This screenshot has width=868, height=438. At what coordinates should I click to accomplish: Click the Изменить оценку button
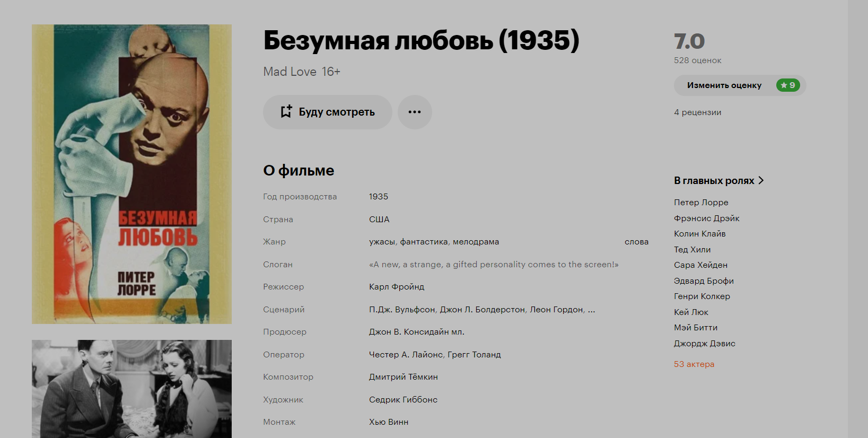tap(740, 85)
